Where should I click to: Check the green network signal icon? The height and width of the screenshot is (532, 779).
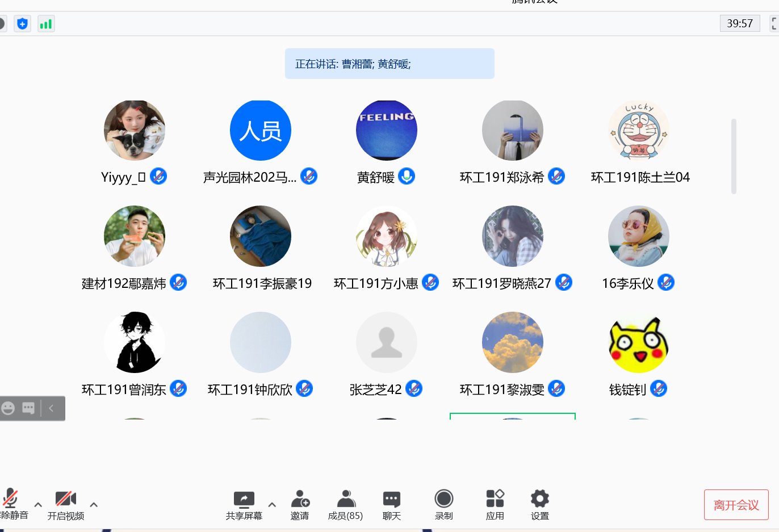pos(46,24)
